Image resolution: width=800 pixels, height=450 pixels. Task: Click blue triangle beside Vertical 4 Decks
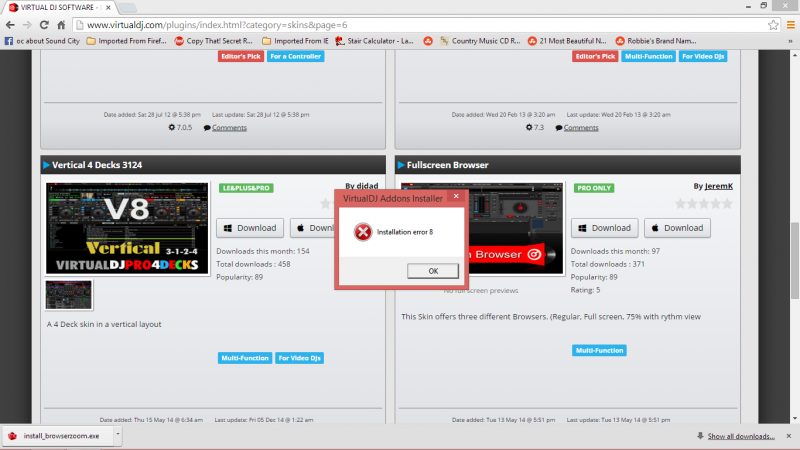pos(46,165)
